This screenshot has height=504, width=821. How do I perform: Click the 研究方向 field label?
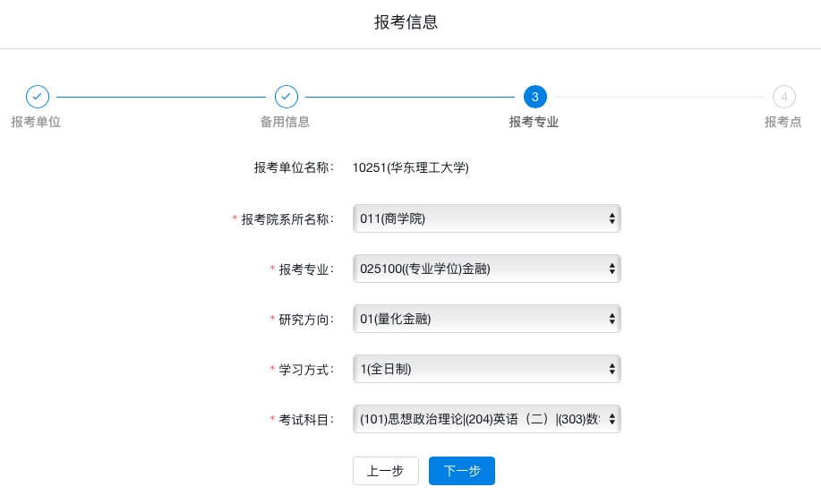coord(306,320)
